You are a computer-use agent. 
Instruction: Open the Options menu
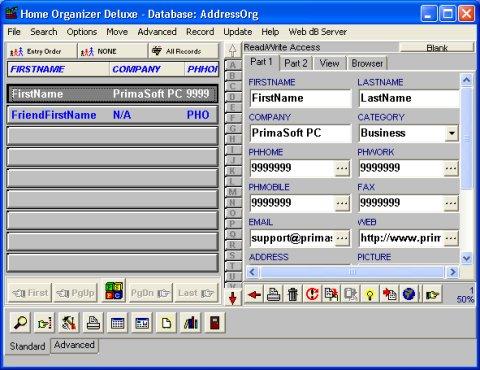[82, 32]
